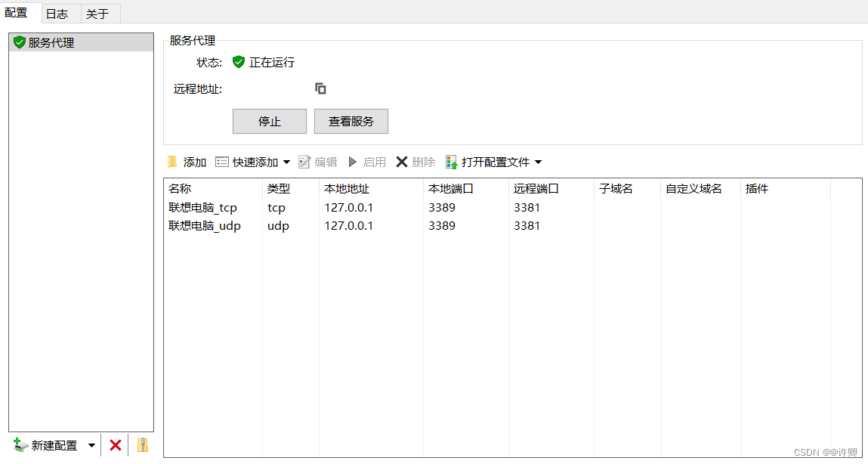Switch to the 关于 tab
The height and width of the screenshot is (464, 868).
pos(99,13)
